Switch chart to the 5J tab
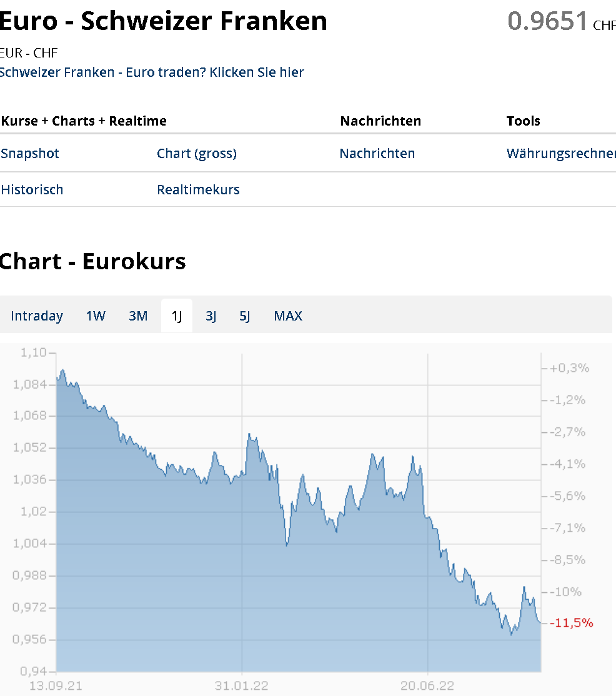 (x=244, y=316)
